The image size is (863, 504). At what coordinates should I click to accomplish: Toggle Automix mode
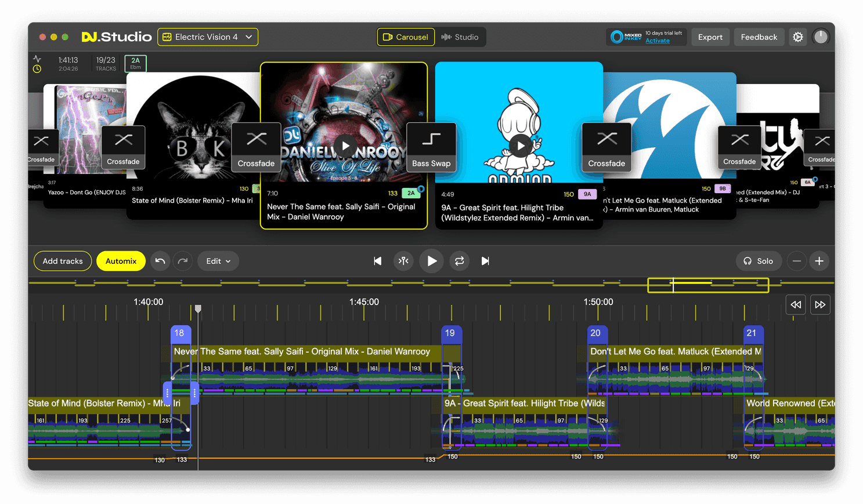tap(121, 261)
